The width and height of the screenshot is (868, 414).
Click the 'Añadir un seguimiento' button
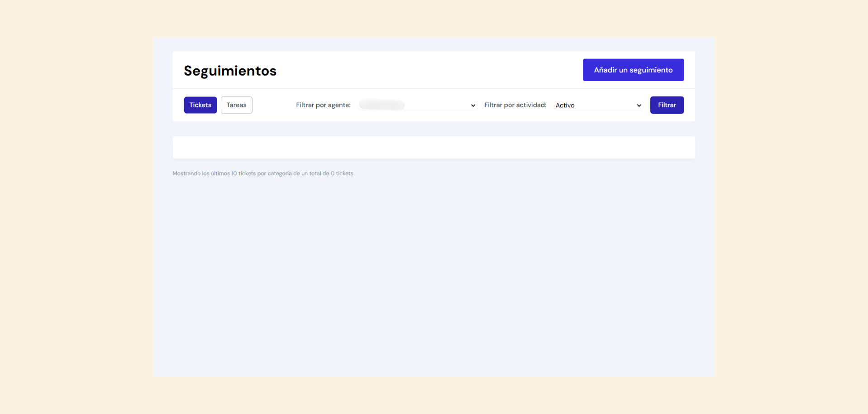633,70
